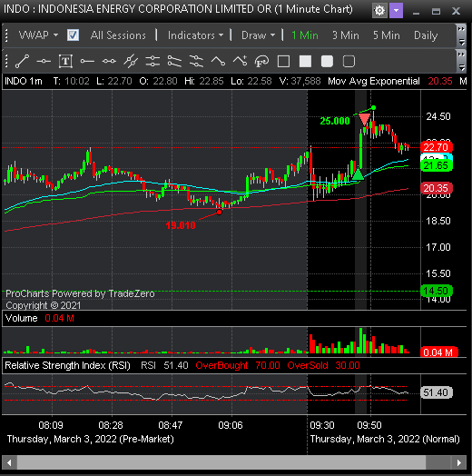Click the green buy triangle marker
The image size is (472, 476).
pyautogui.click(x=359, y=174)
